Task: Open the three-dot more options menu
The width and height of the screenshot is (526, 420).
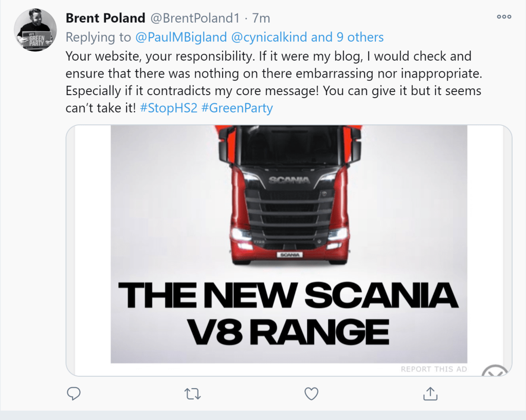Action: pyautogui.click(x=504, y=17)
